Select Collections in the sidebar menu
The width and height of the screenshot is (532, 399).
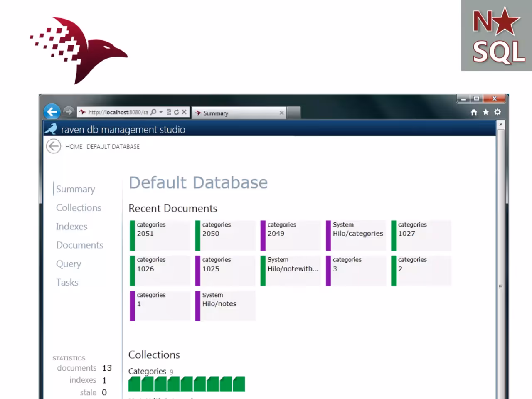(x=79, y=208)
